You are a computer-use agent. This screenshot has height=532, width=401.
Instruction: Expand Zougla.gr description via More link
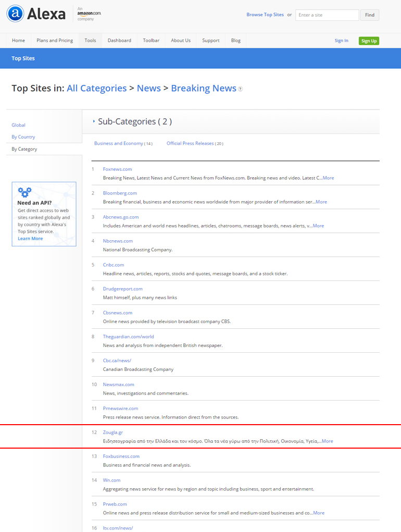[x=327, y=441]
